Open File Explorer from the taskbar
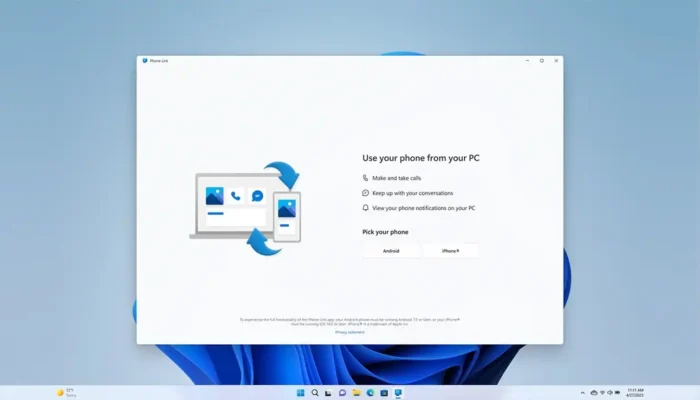700x400 pixels. [356, 393]
